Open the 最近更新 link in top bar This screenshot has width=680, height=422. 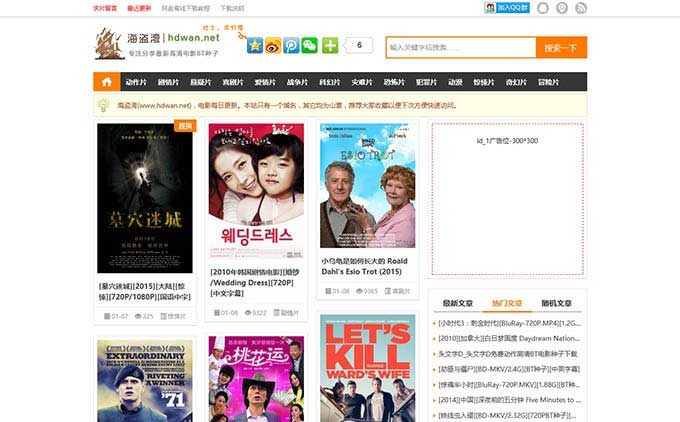[x=139, y=8]
